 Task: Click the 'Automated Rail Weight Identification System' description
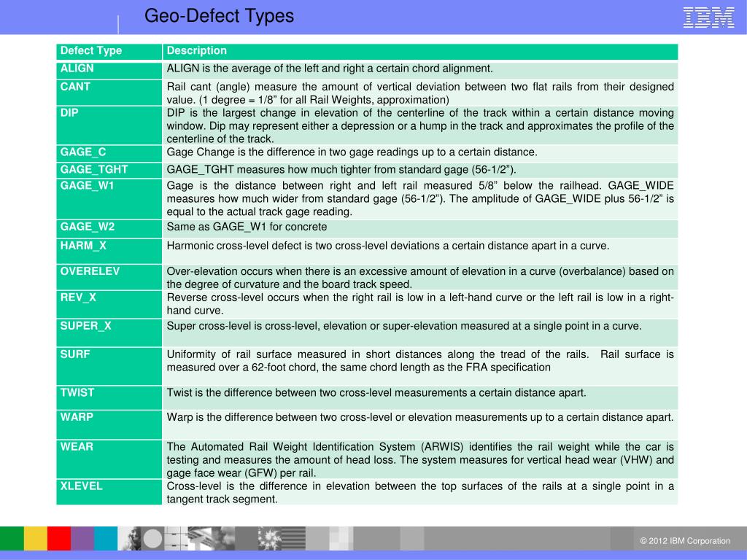tap(420, 460)
